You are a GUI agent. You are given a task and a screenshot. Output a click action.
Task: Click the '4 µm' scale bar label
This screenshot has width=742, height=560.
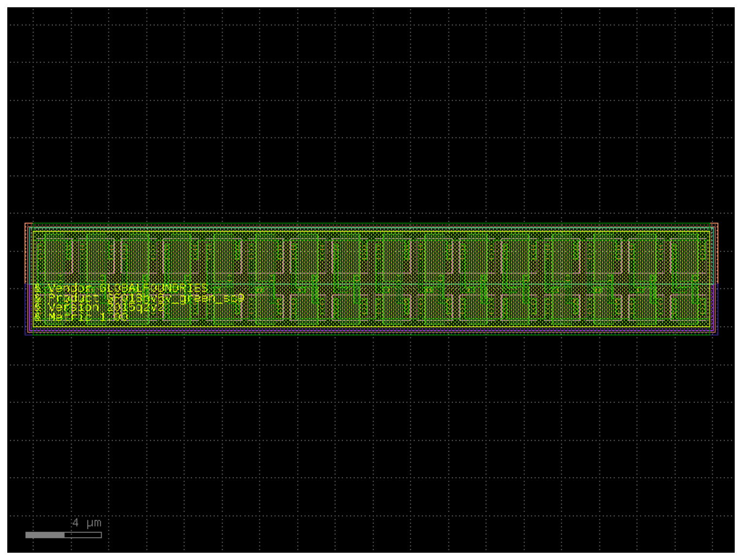[x=87, y=523]
